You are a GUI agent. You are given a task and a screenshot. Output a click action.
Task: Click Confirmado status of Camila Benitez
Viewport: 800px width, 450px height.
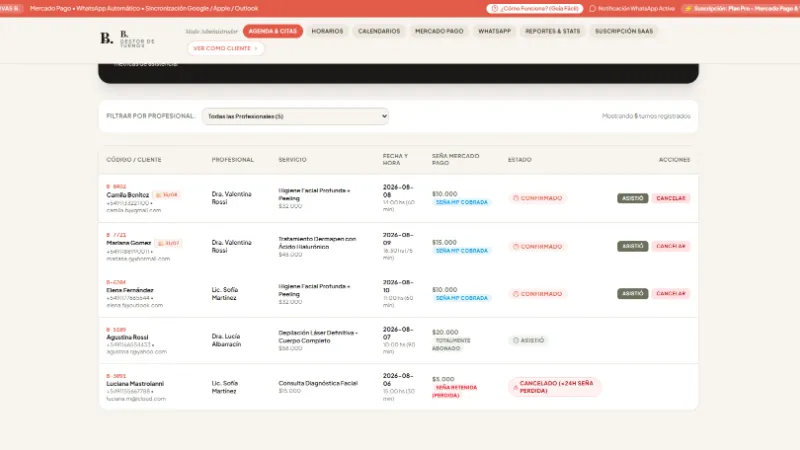point(537,198)
